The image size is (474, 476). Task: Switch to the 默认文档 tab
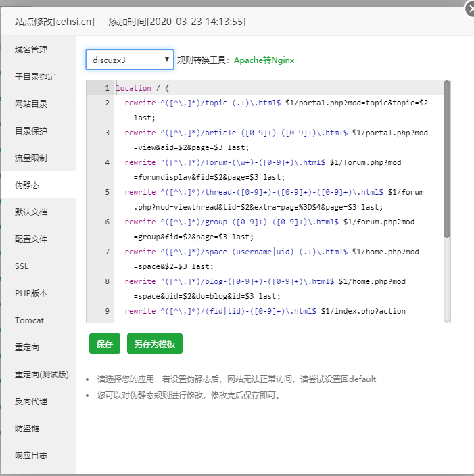tap(32, 212)
